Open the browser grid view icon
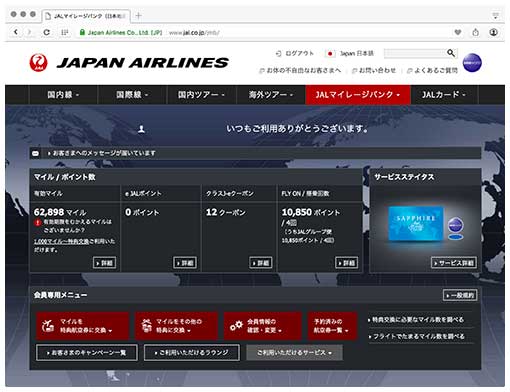The image size is (510, 392). click(x=64, y=32)
